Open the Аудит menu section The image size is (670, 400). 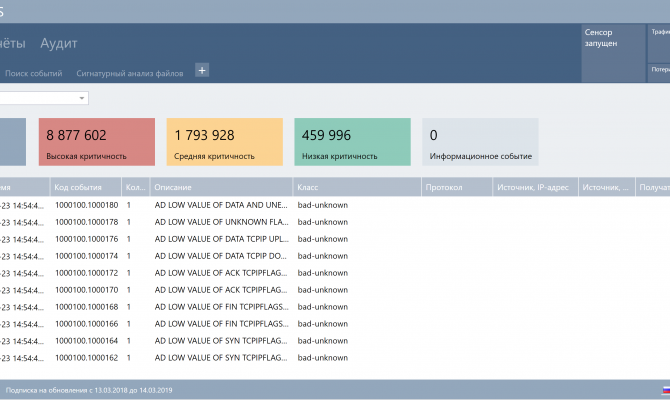pyautogui.click(x=59, y=43)
